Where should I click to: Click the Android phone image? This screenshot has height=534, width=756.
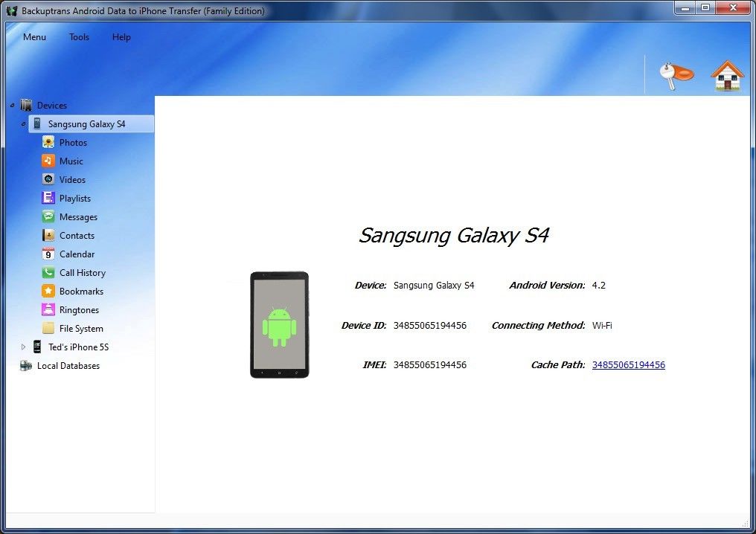279,325
